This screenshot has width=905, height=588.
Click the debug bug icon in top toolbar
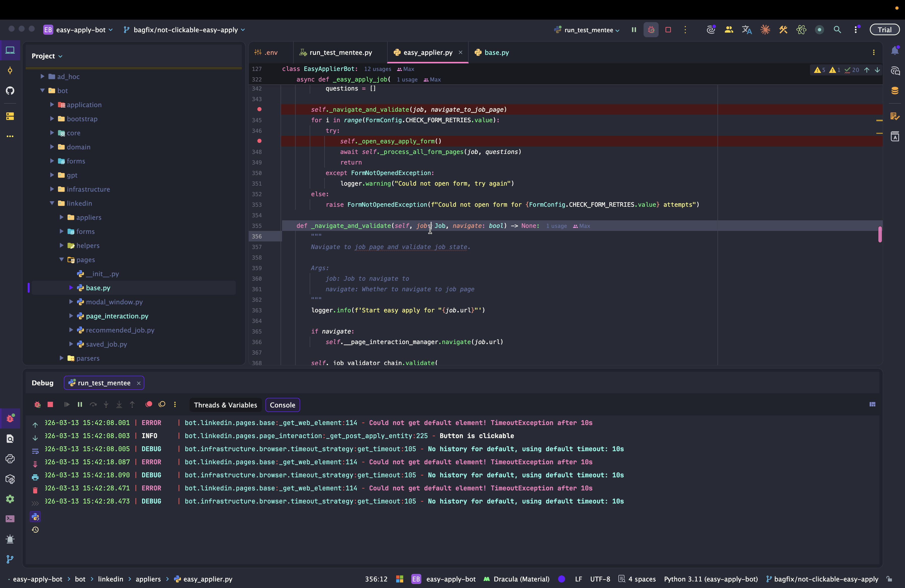651,30
